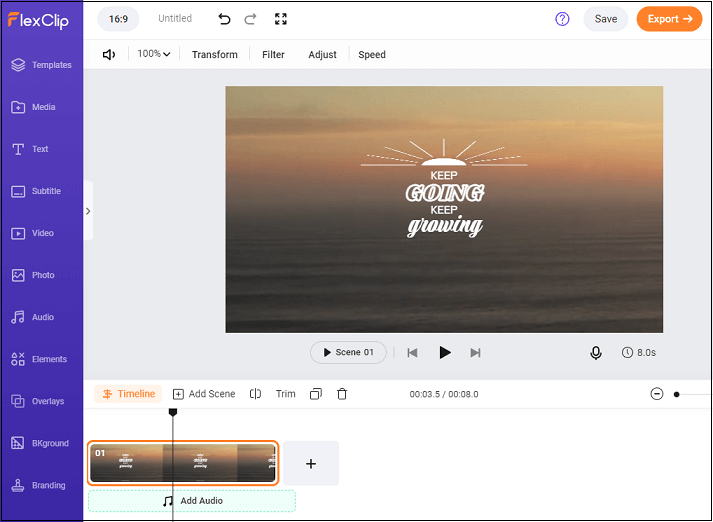This screenshot has height=522, width=713.
Task: Mute video with the speaker icon
Action: click(x=109, y=55)
